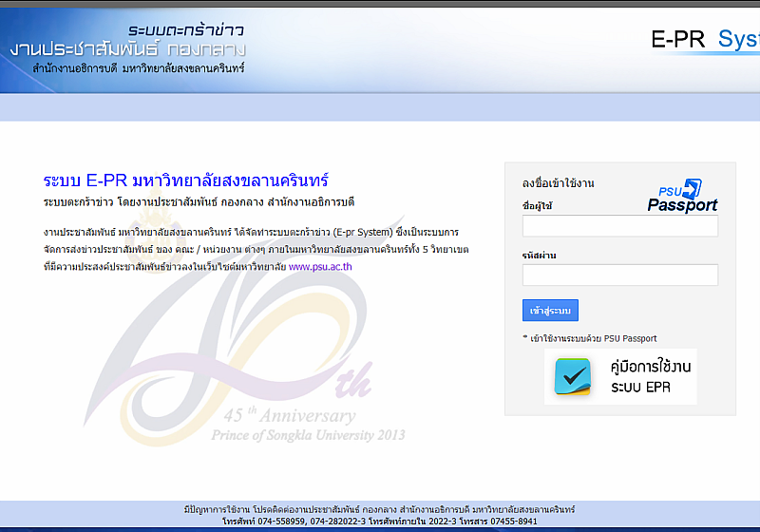Image resolution: width=760 pixels, height=532 pixels.
Task: Focus the password (รหัสผ่าน) input field
Action: click(x=620, y=275)
